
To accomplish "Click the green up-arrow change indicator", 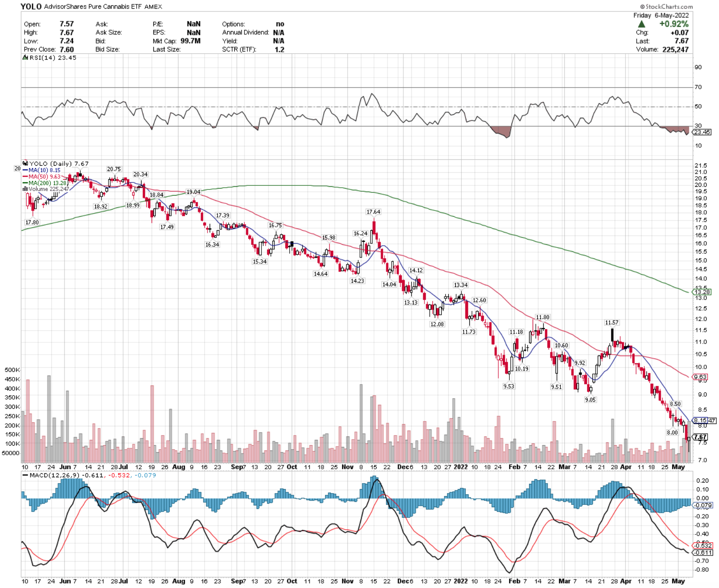I will (642, 24).
